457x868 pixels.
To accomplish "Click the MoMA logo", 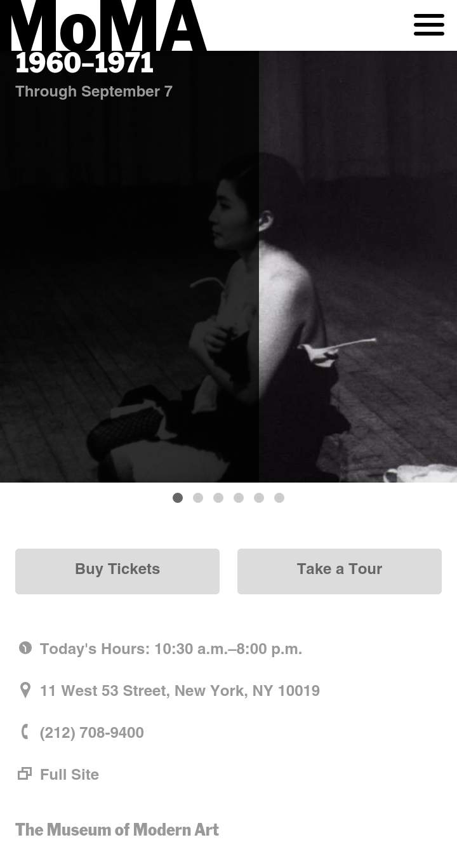I will pos(109,25).
